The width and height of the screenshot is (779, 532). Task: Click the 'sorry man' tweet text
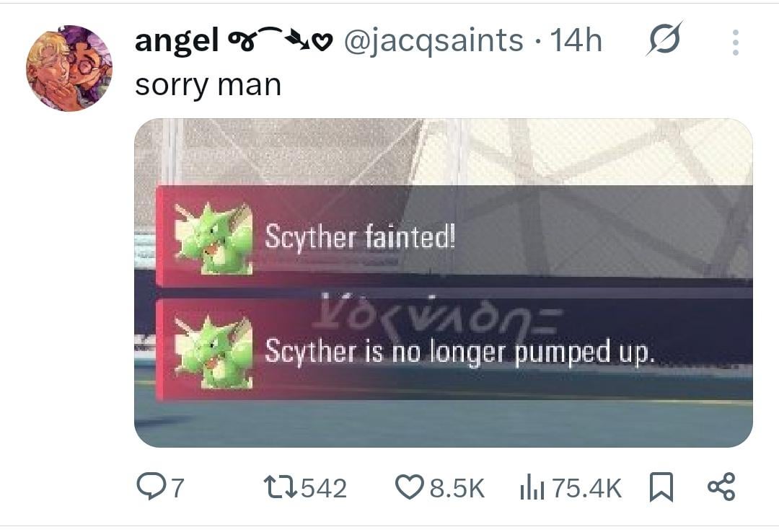point(208,84)
